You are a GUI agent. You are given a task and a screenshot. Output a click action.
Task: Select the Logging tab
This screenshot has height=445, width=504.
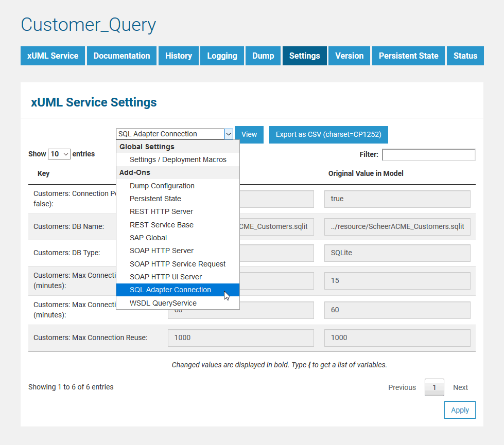[x=222, y=56]
